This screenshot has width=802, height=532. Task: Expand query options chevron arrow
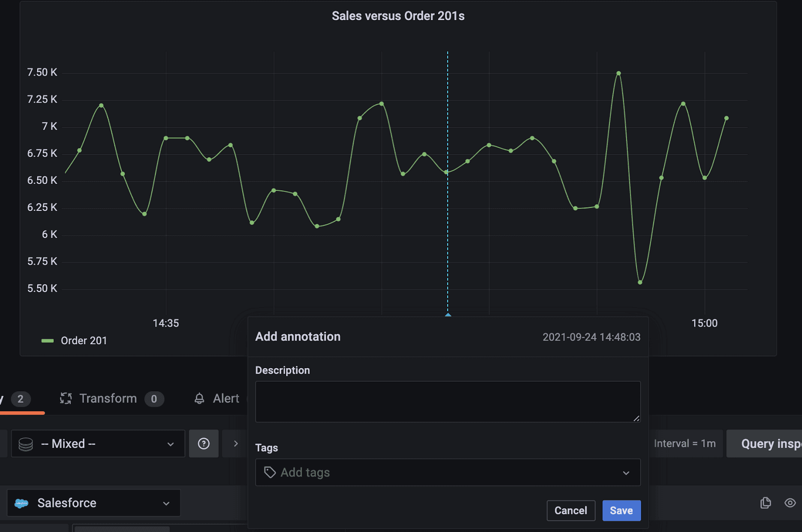coord(236,443)
